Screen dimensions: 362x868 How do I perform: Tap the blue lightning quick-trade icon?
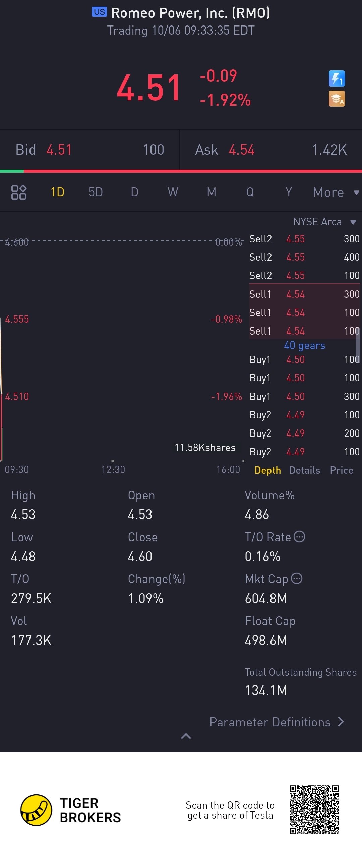(337, 79)
